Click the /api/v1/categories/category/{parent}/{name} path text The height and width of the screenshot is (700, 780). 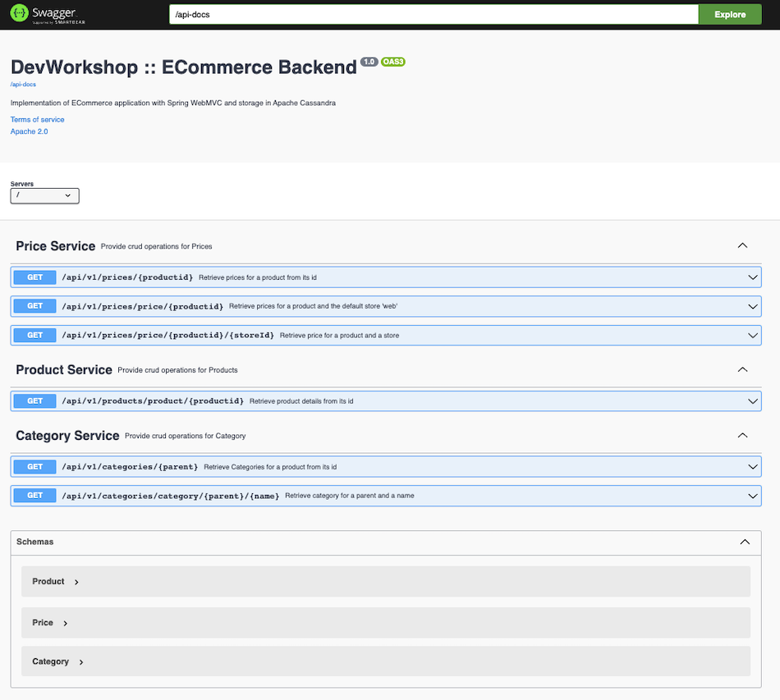click(171, 496)
